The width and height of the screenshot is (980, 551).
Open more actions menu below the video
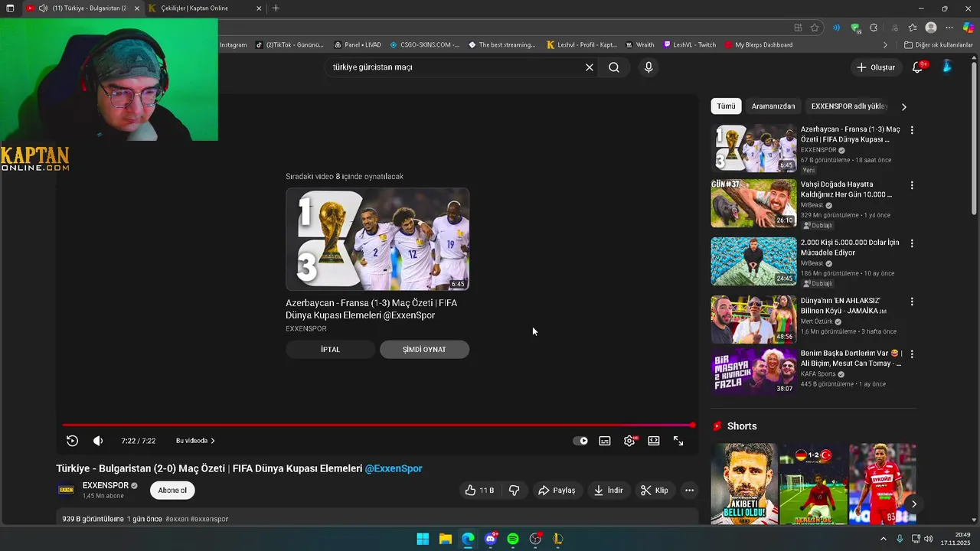click(x=689, y=491)
